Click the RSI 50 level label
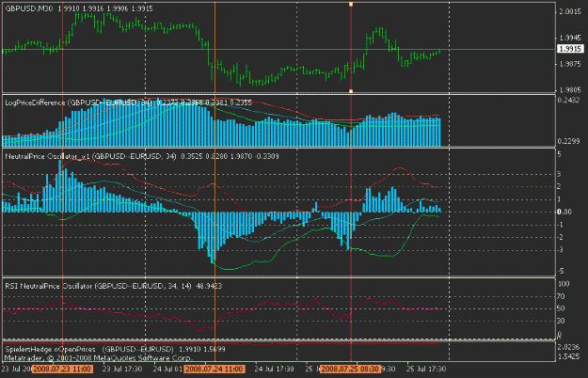This screenshot has height=378, width=588. point(561,308)
